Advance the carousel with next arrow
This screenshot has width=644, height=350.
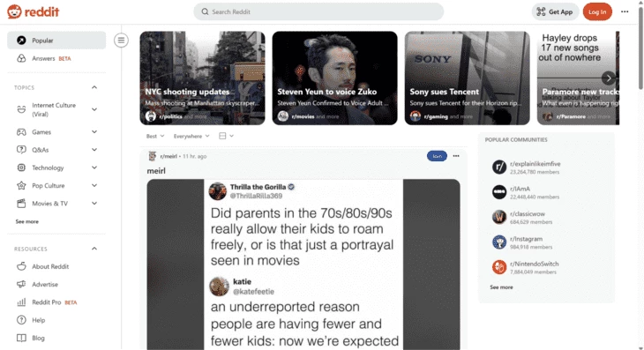click(x=608, y=78)
